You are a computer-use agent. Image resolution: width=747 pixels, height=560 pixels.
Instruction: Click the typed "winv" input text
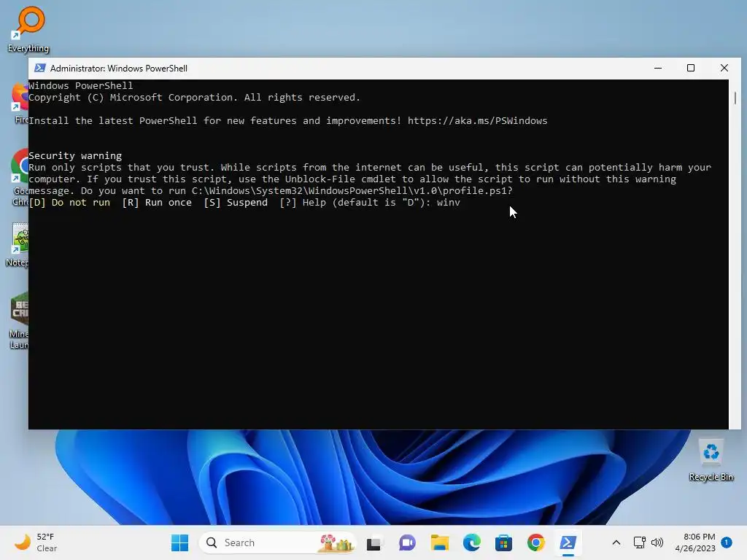click(449, 203)
